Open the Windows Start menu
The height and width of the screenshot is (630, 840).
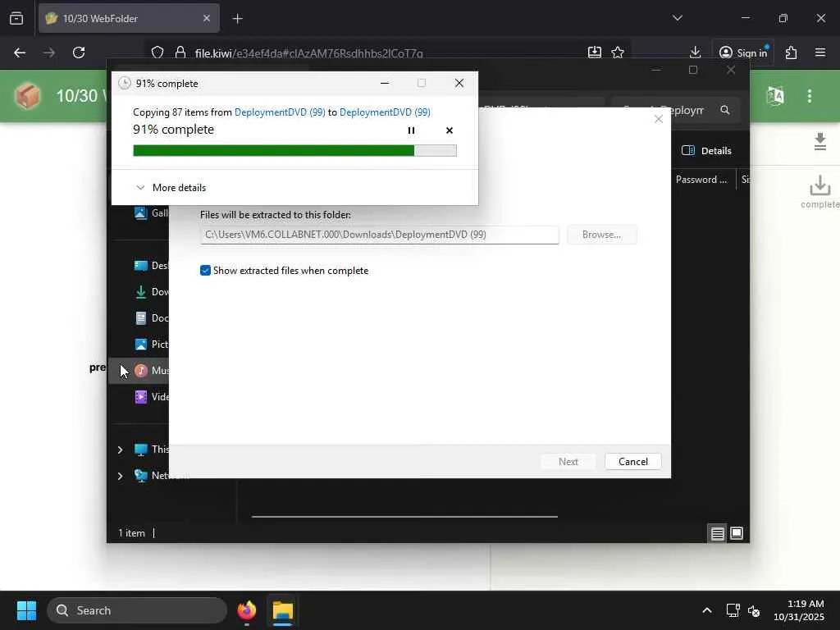(x=26, y=610)
